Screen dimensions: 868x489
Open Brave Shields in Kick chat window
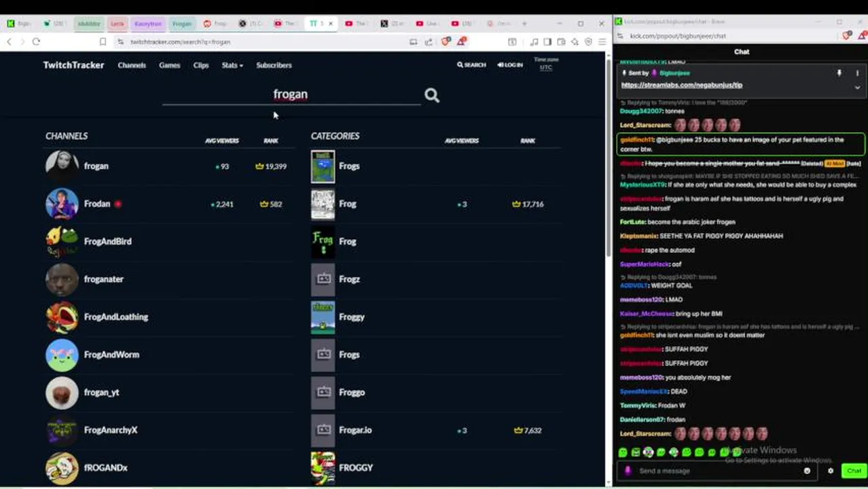846,35
